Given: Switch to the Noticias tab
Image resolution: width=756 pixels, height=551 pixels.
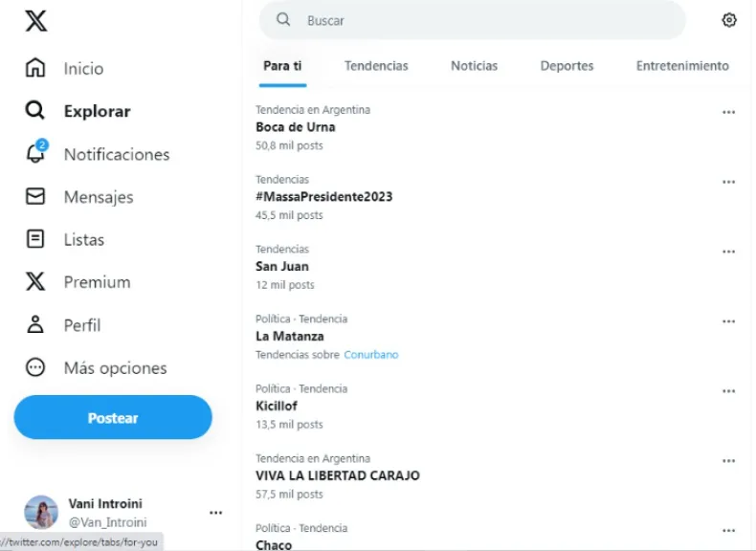Looking at the screenshot, I should click(x=474, y=66).
